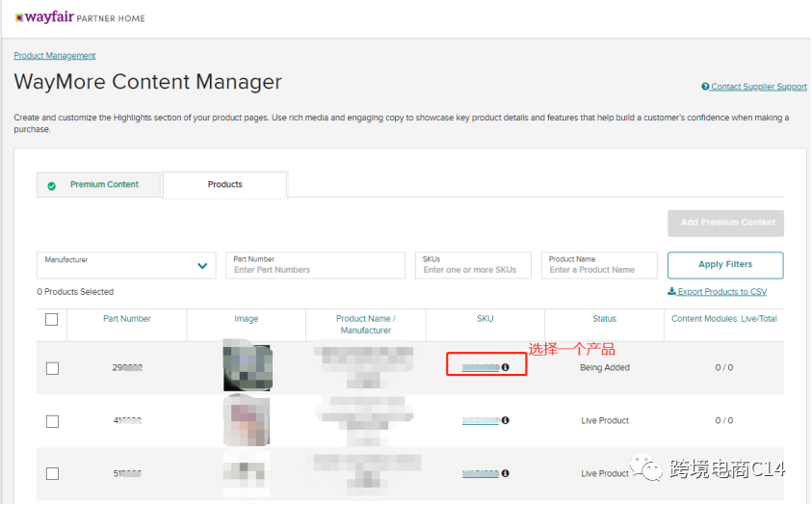Open SKU link in part 51 row
Image resolution: width=812 pixels, height=505 pixels.
tap(481, 473)
